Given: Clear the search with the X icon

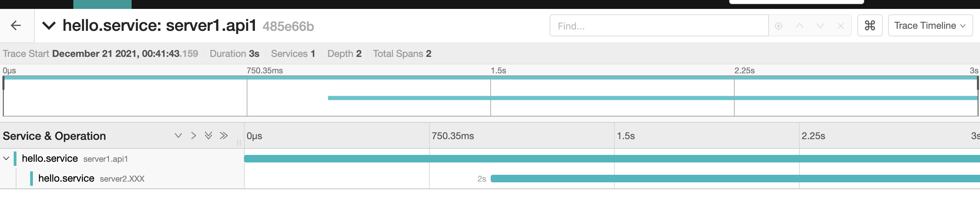Looking at the screenshot, I should [841, 26].
